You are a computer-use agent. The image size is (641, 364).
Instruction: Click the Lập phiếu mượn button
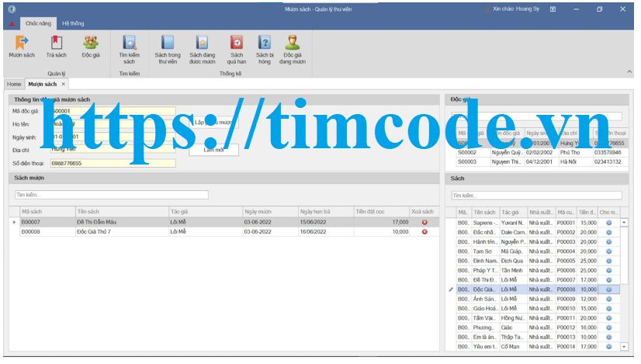coord(214,123)
